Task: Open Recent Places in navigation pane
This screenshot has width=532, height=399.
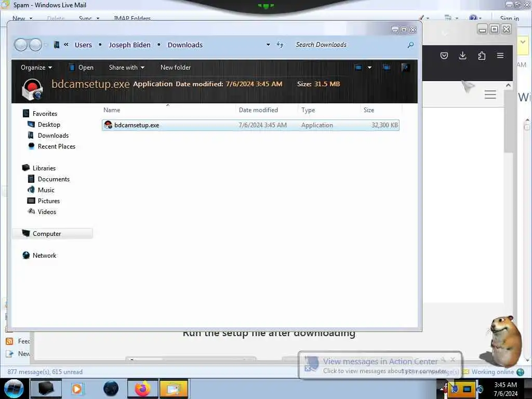Action: 56,146
